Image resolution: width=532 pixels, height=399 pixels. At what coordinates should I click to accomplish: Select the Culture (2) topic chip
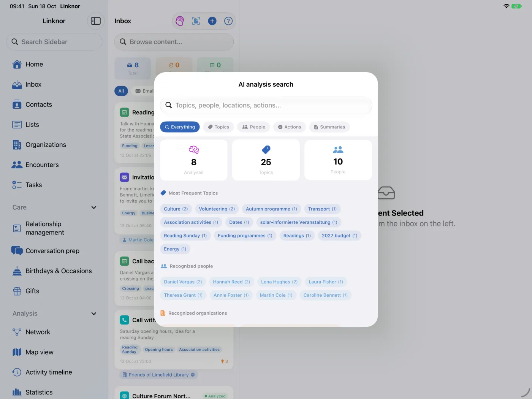176,209
